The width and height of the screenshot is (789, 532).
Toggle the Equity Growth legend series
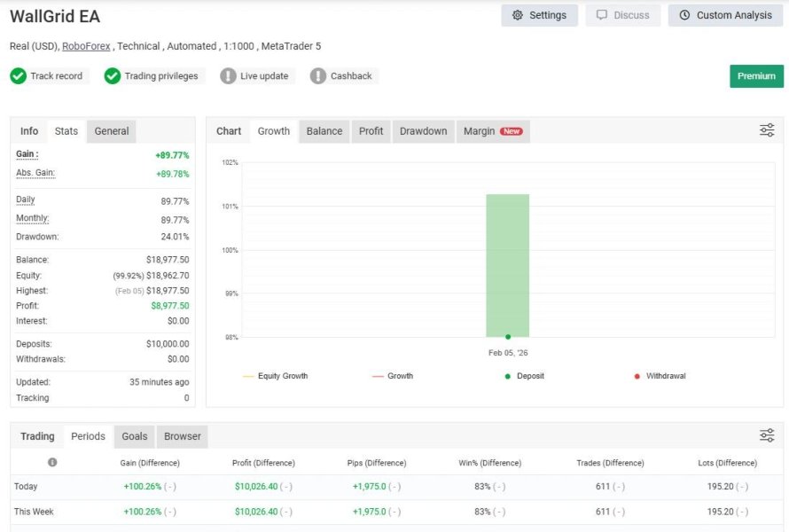[x=275, y=376]
